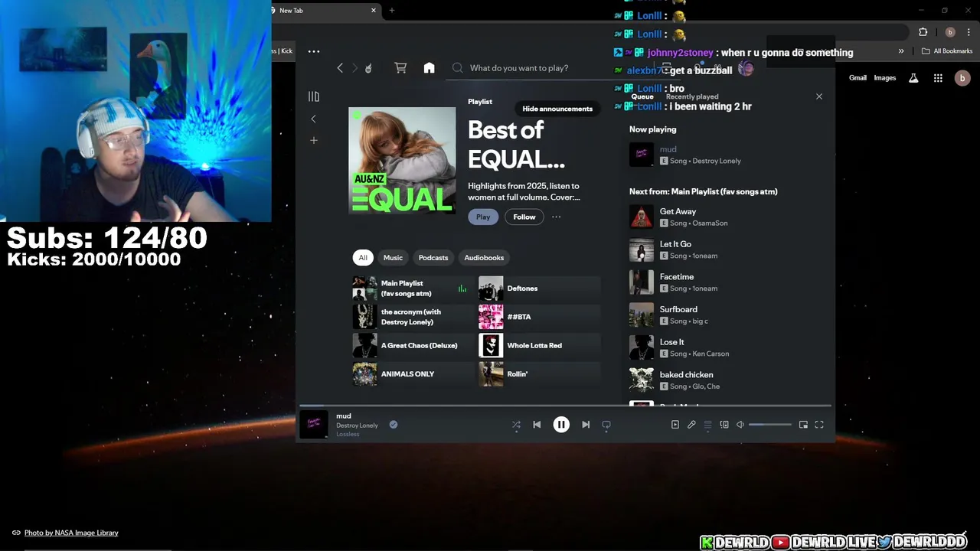
Task: Open Destroy Lonely artist link in player bar
Action: pyautogui.click(x=357, y=425)
